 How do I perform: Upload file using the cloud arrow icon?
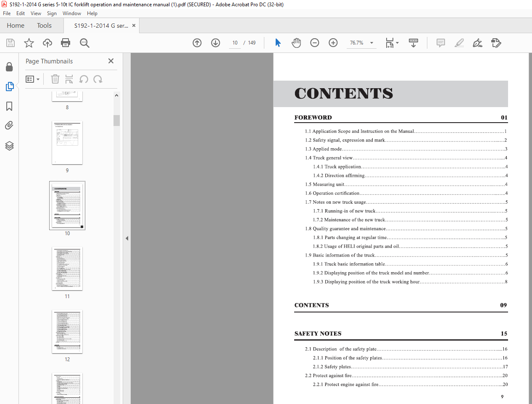pos(47,43)
